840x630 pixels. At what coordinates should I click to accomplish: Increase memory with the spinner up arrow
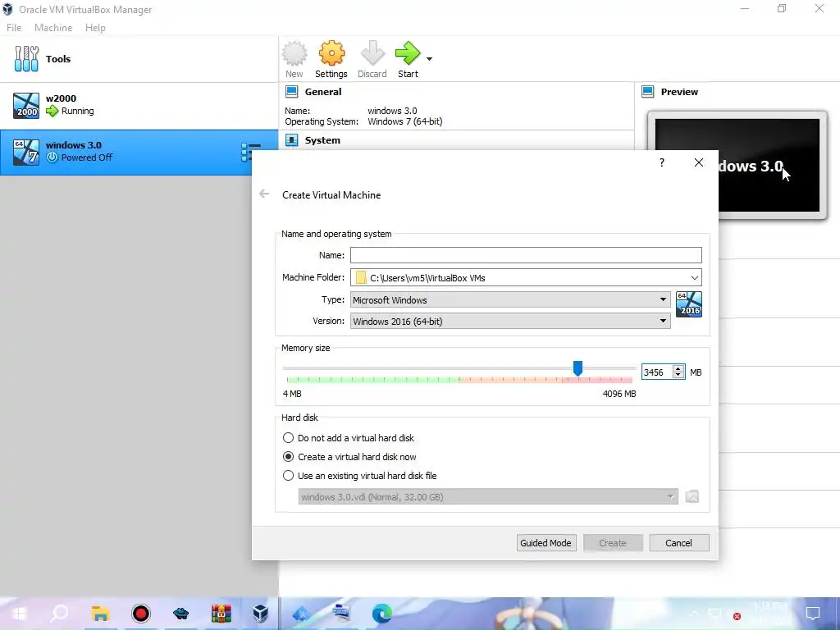678,368
